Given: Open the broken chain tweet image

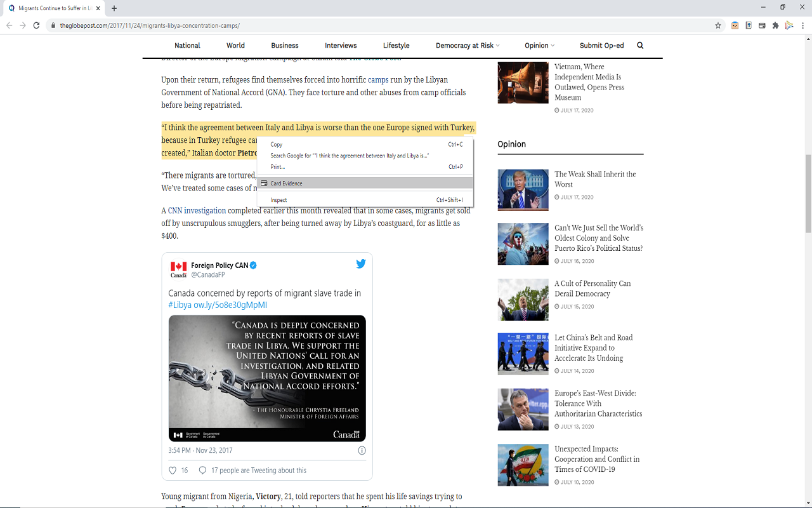Looking at the screenshot, I should click(x=267, y=378).
